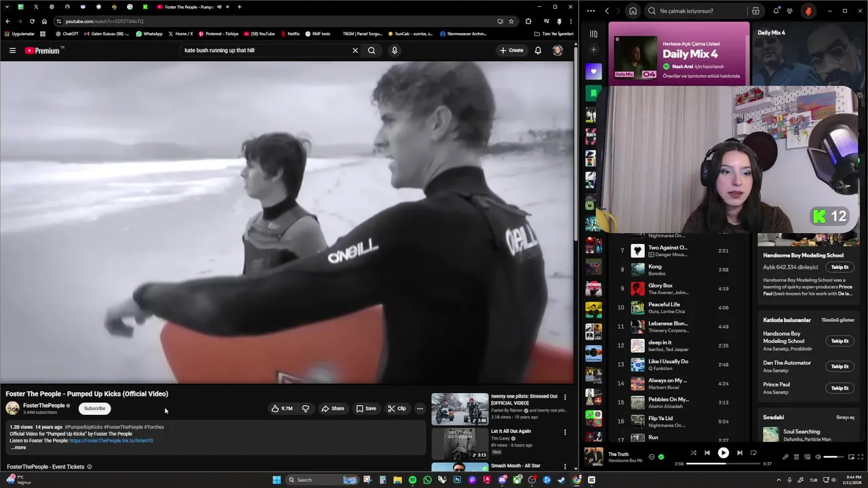Open the Netflix bookmark
Image resolution: width=868 pixels, height=488 pixels.
(290, 33)
